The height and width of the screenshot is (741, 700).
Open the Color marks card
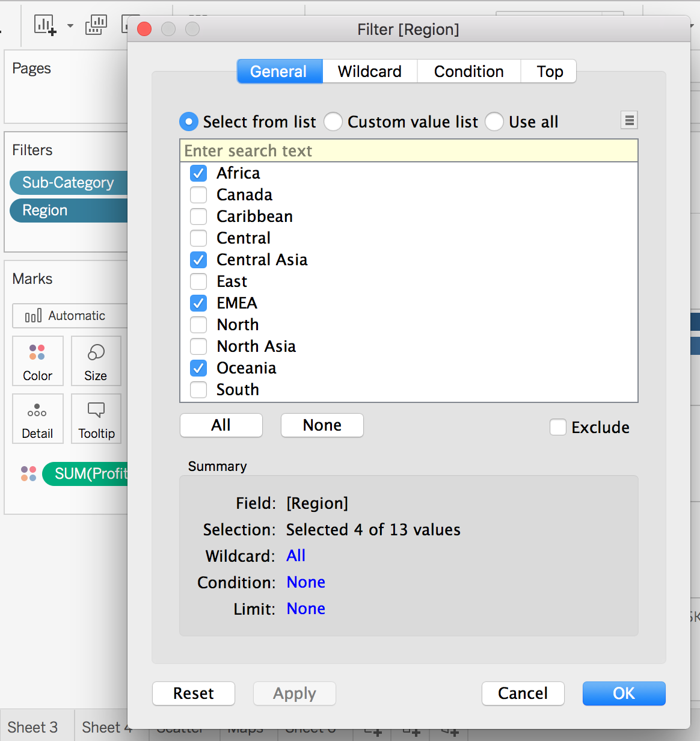pyautogui.click(x=37, y=361)
